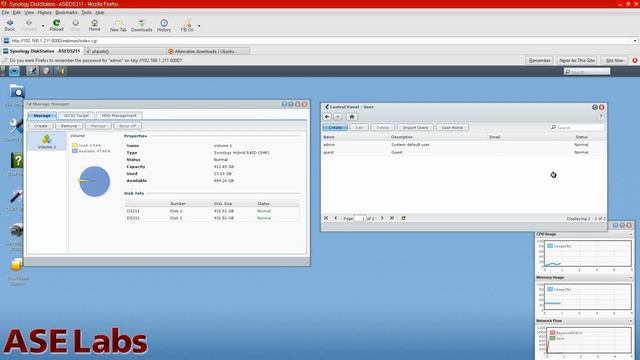Click Create button in Control Panel User

click(x=335, y=127)
